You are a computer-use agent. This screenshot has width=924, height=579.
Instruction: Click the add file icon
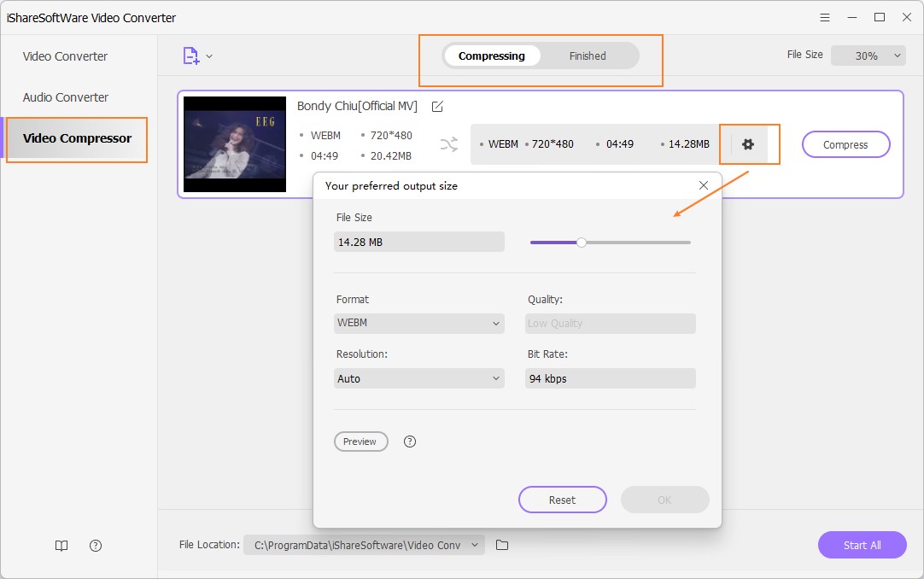click(x=191, y=56)
